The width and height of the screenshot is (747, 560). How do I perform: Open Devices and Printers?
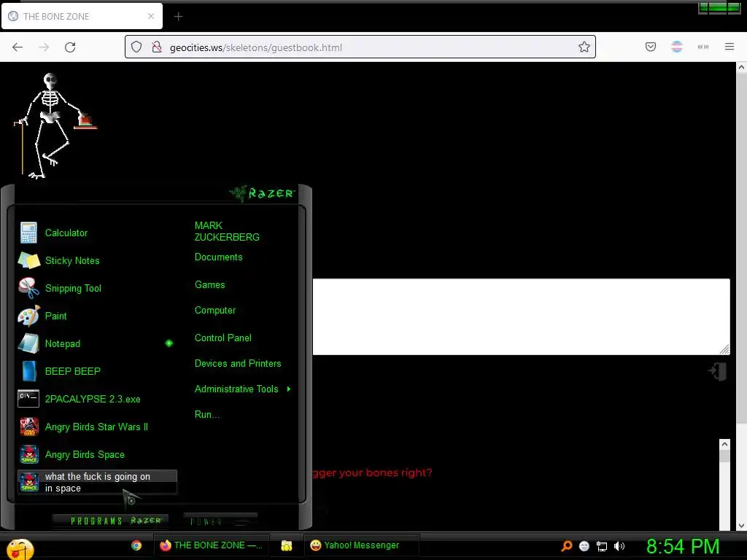click(238, 364)
